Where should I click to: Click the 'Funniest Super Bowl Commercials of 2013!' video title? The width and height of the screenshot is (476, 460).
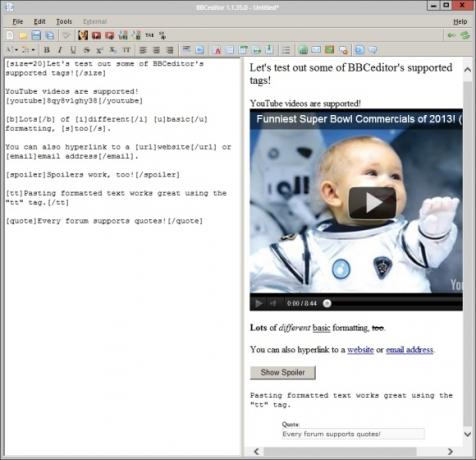click(356, 119)
